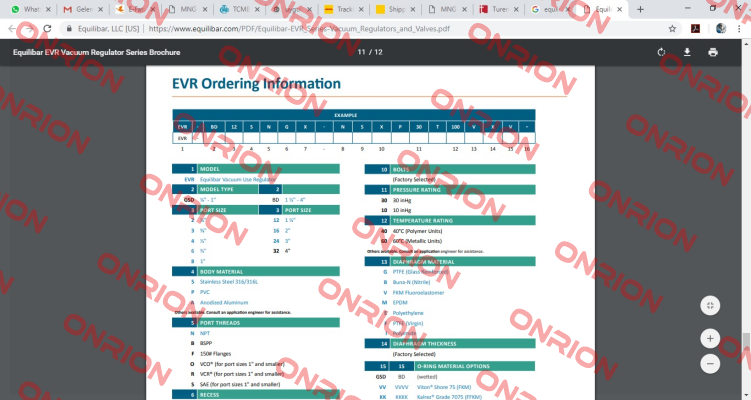Click the BOLTS section header

(450, 169)
